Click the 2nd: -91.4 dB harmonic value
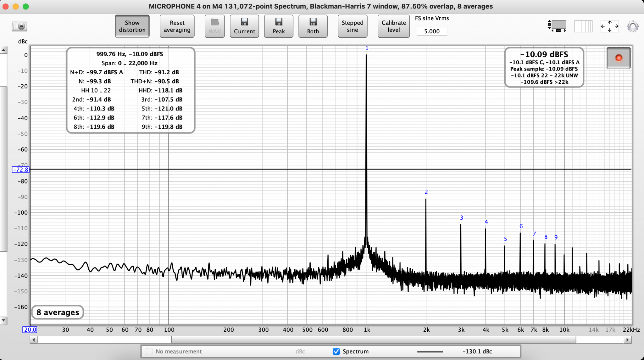Viewport: 644px width, 360px height. [x=92, y=99]
